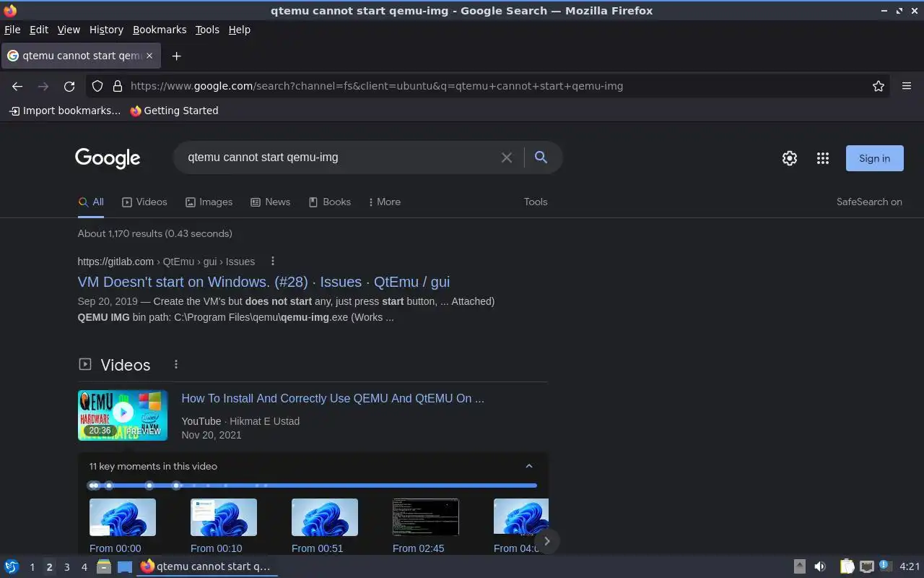Switch to workspace 1
924x578 pixels.
click(32, 567)
